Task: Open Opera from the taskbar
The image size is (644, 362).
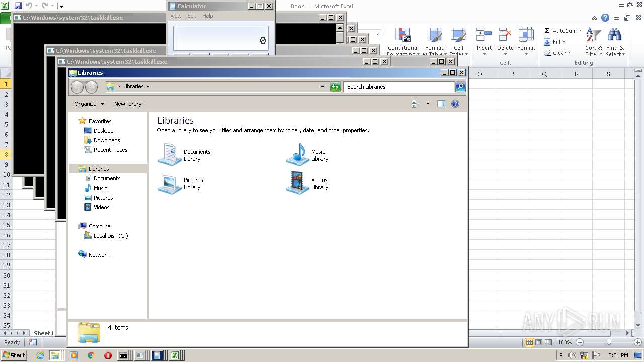Action: point(108,355)
